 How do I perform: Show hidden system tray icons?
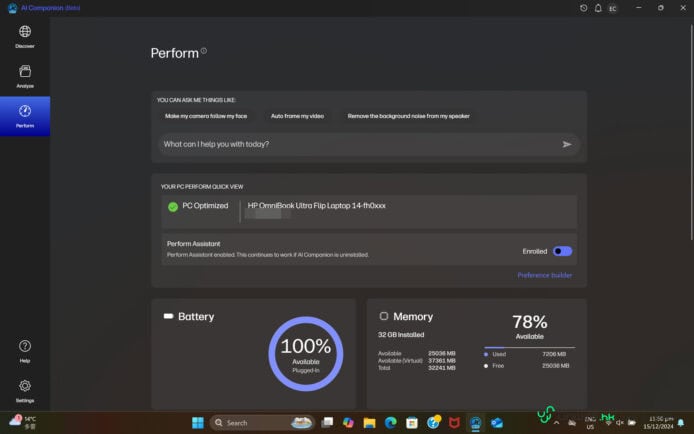point(556,423)
